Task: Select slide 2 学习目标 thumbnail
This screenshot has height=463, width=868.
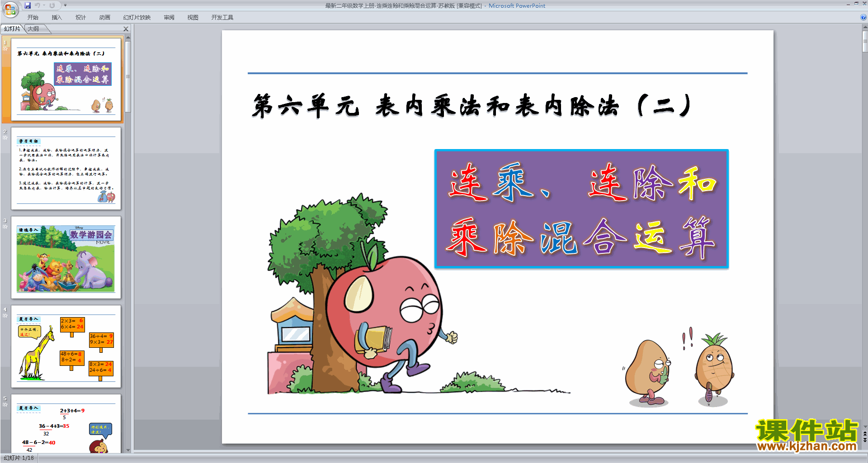Action: pos(66,168)
